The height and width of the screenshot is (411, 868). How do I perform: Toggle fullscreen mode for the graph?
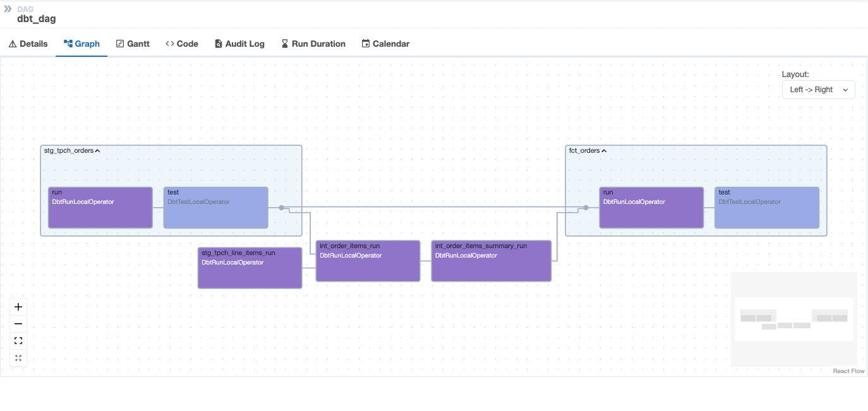pos(18,357)
